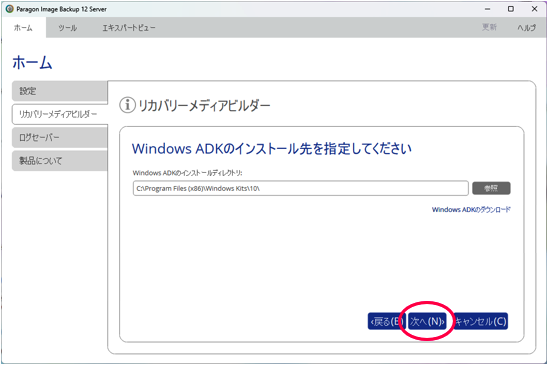
Task: Open the ヘルプ menu
Action: click(x=526, y=28)
